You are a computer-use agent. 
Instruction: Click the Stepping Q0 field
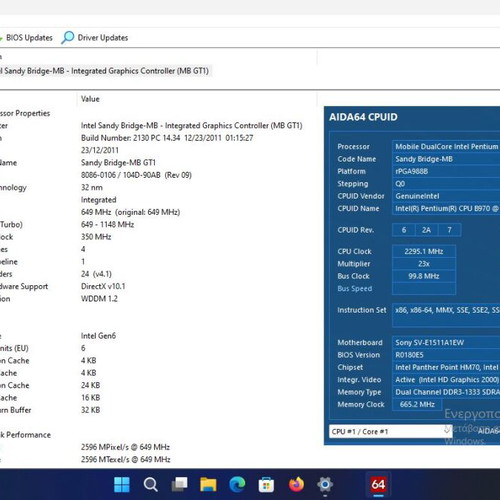point(446,184)
